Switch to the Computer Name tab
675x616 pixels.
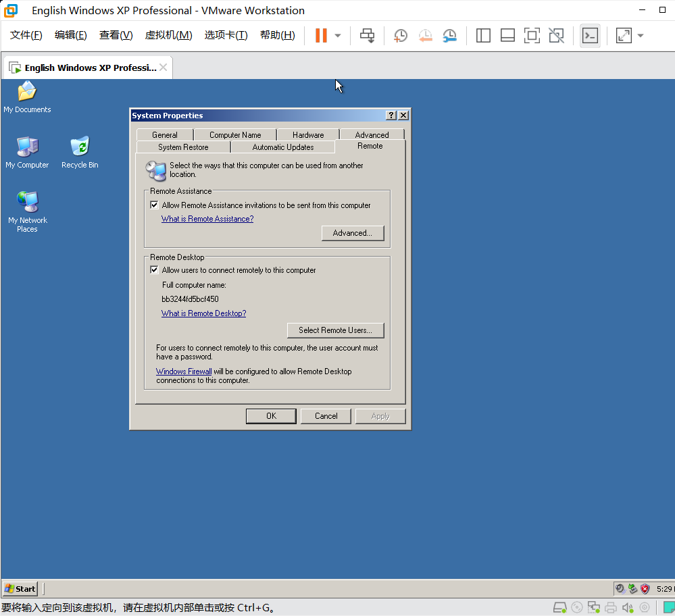pyautogui.click(x=235, y=135)
